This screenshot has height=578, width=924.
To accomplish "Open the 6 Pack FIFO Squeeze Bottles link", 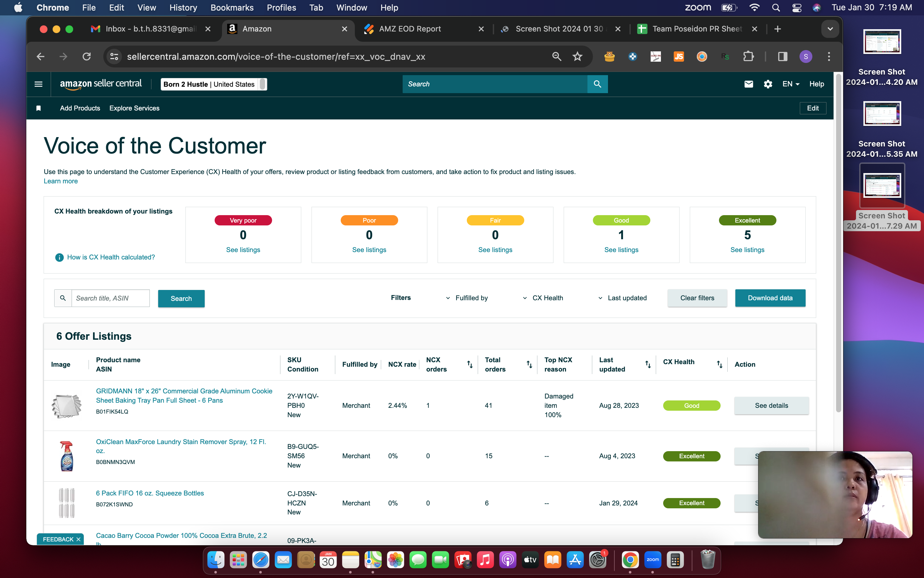I will [x=150, y=493].
